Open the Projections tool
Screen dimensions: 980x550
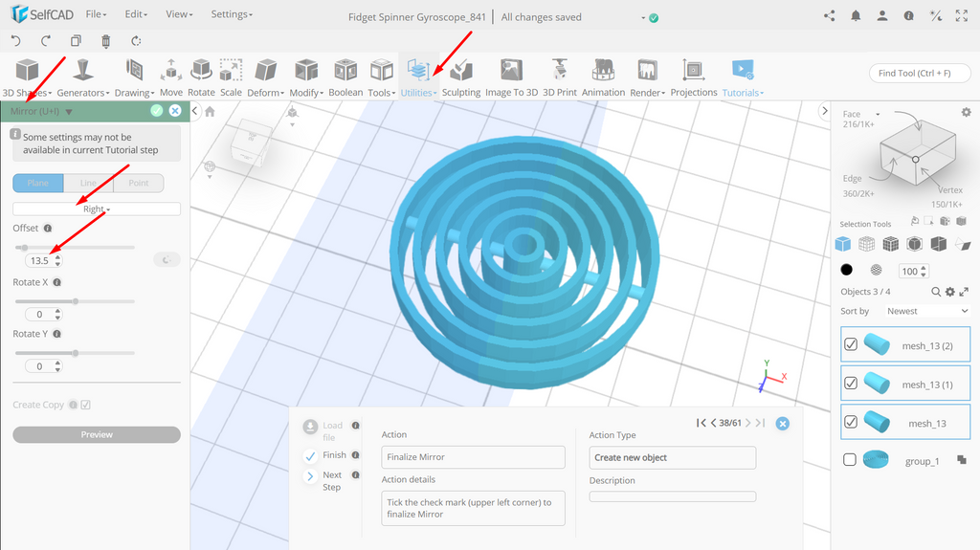point(694,77)
